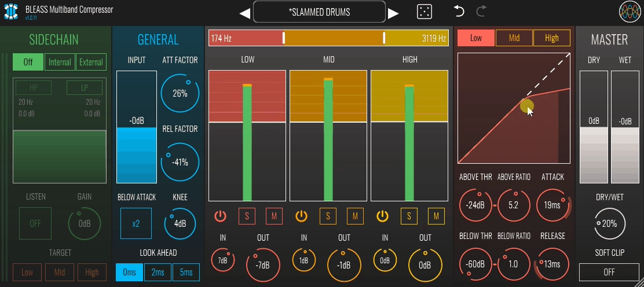Open the waveform logo icon at top right
Viewport: 644px width, 287px height.
(630, 12)
